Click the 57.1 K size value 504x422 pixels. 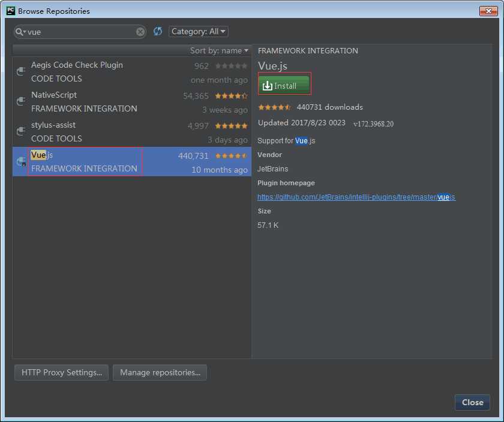point(268,225)
